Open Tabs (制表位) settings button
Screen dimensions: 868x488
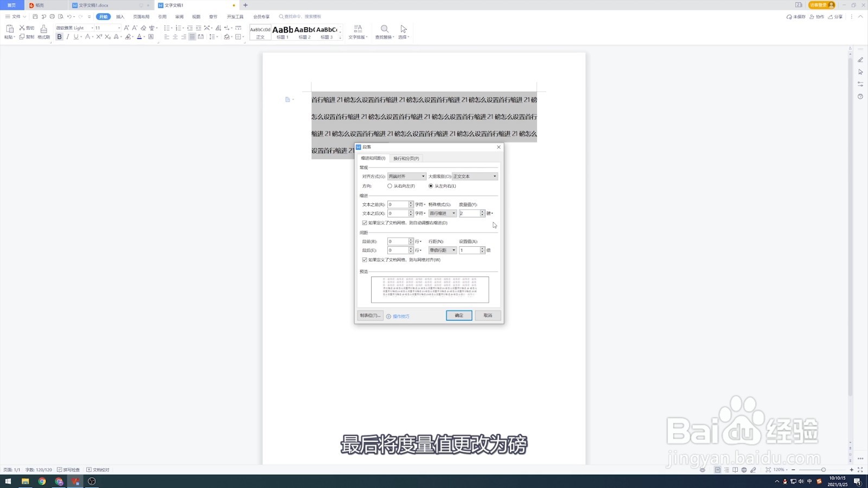pos(370,316)
